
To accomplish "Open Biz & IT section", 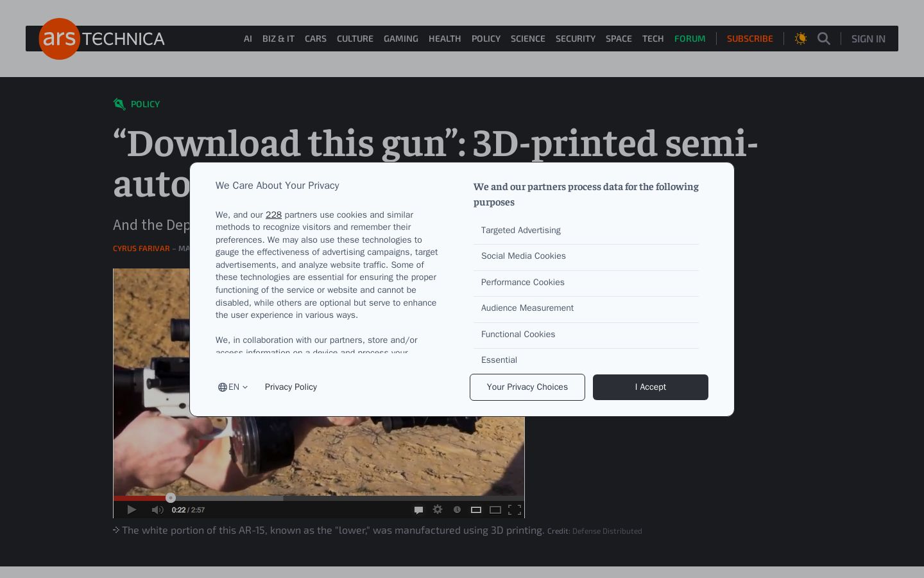I will (278, 39).
